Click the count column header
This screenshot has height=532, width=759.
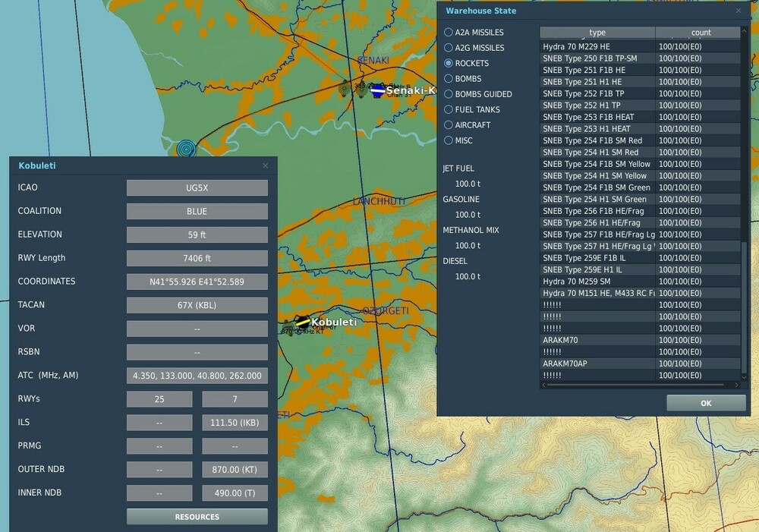[x=701, y=33]
